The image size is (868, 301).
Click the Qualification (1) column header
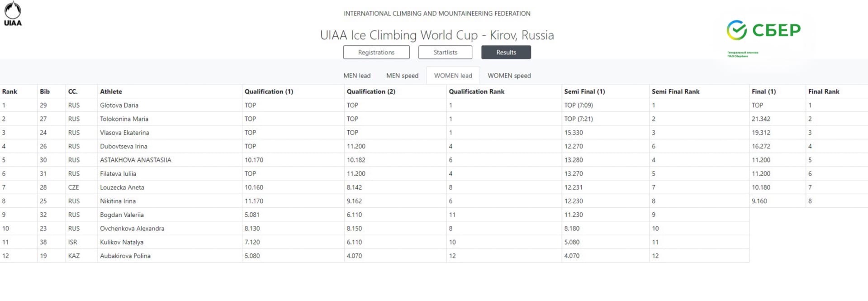(269, 91)
